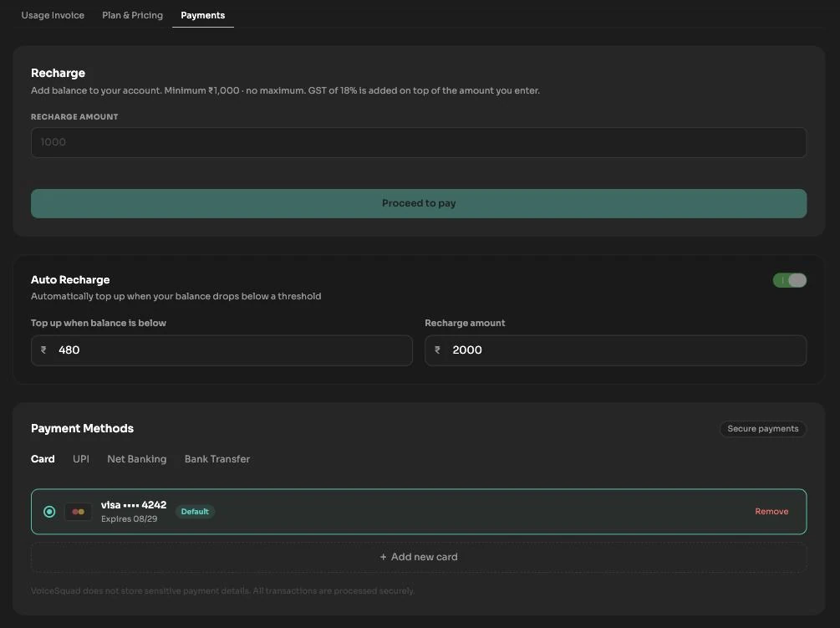
Task: Remove the visa 4242 card
Action: click(x=771, y=512)
